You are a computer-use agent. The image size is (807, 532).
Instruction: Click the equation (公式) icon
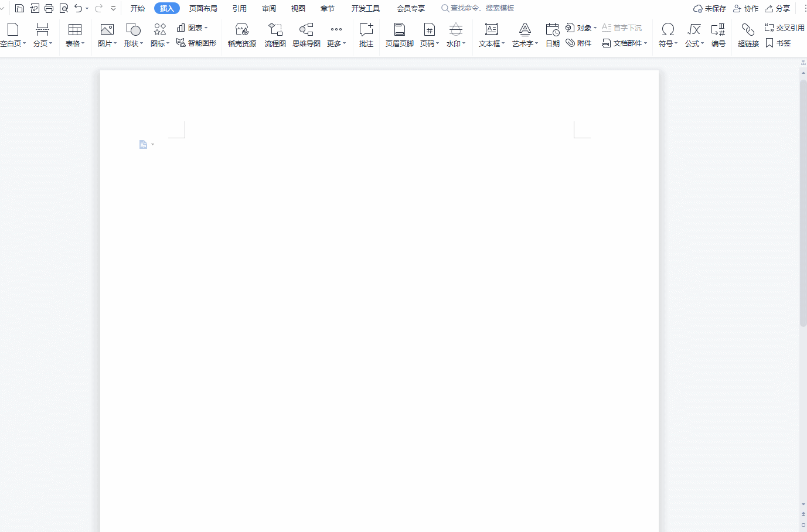click(x=694, y=29)
